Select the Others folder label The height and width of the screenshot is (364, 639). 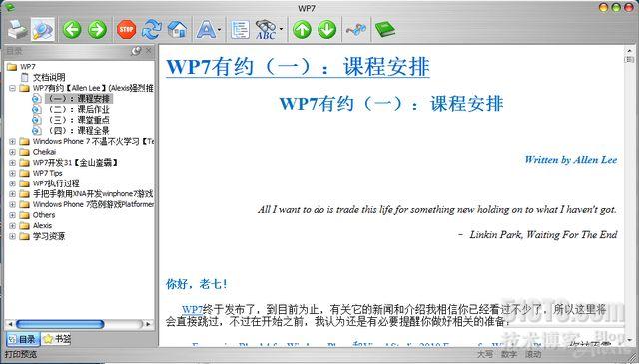coord(44,215)
